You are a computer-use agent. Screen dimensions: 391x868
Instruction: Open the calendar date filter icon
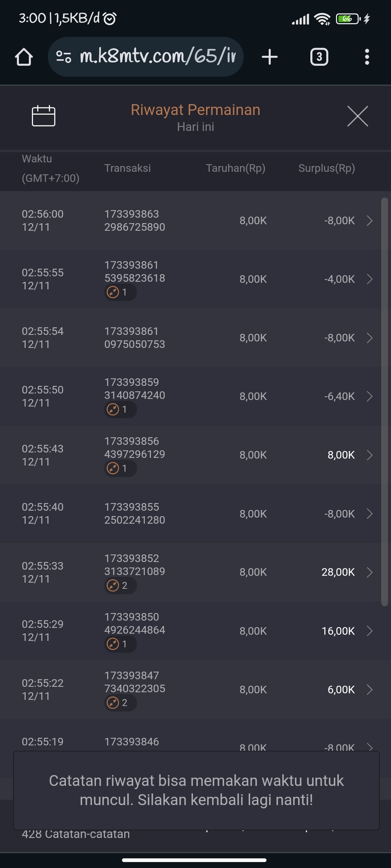coord(43,116)
